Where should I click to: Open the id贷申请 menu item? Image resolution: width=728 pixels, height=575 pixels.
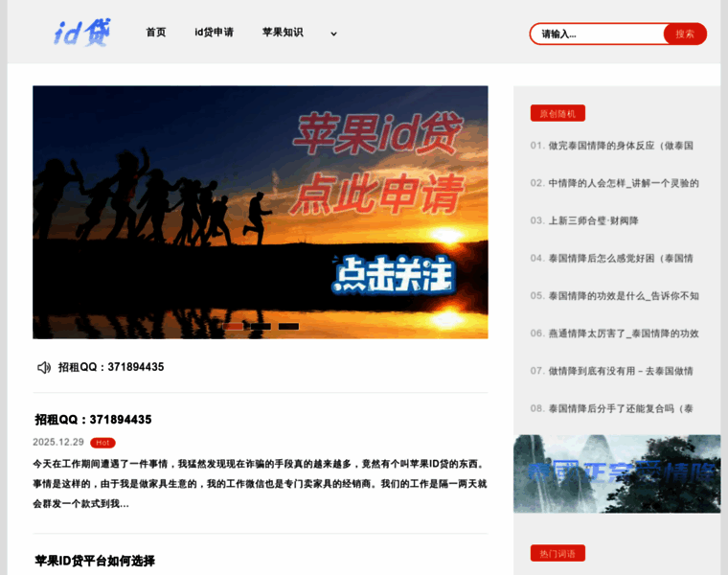coord(214,32)
